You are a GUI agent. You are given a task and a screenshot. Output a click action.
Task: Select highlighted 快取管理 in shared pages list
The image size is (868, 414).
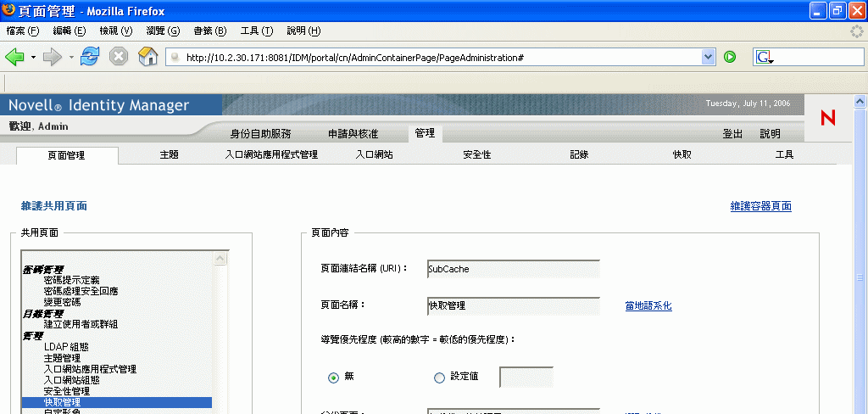point(117,402)
